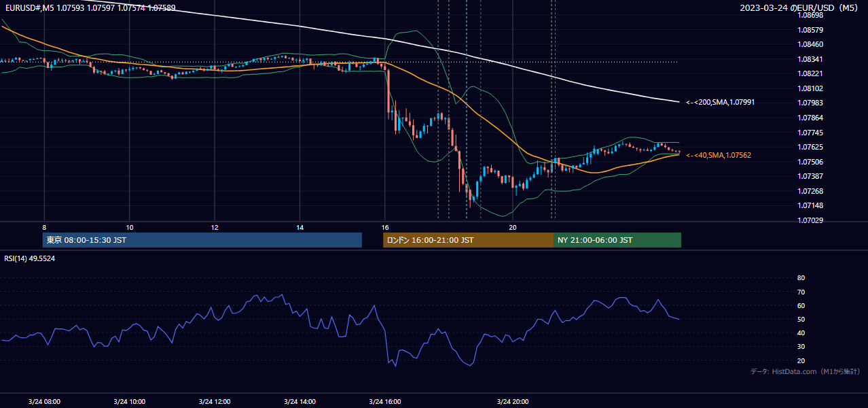Select the NY 21:00-06:00 JST session bar

(617, 240)
